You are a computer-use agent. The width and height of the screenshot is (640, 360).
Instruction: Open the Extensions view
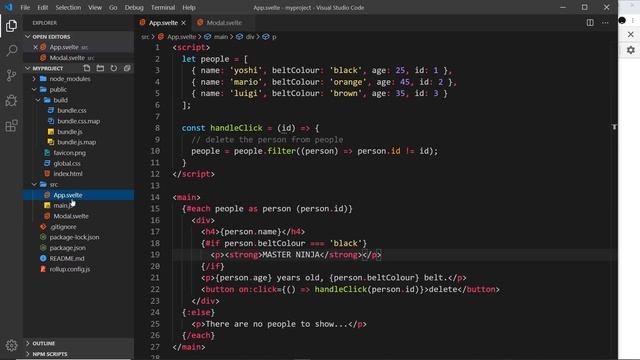(11, 125)
